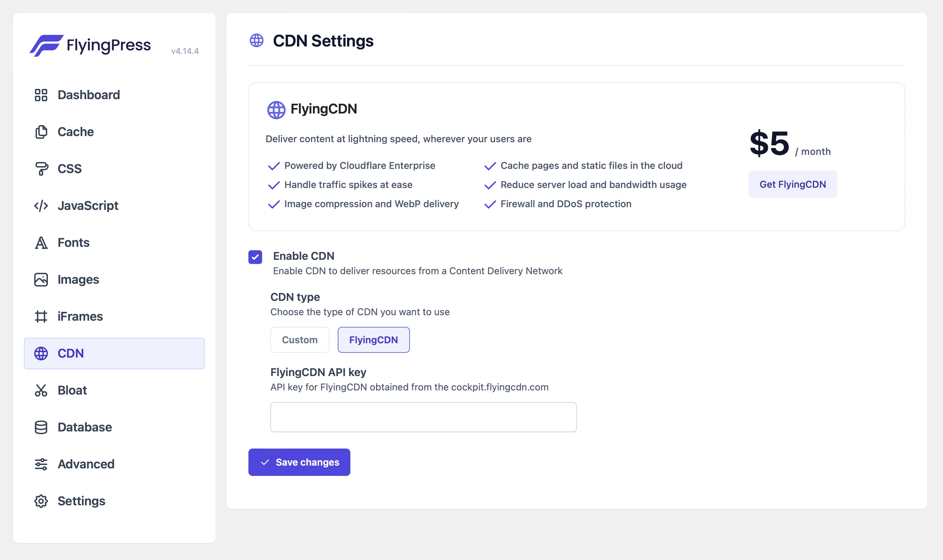943x560 pixels.
Task: Click the Get FlyingCDN button
Action: (793, 184)
